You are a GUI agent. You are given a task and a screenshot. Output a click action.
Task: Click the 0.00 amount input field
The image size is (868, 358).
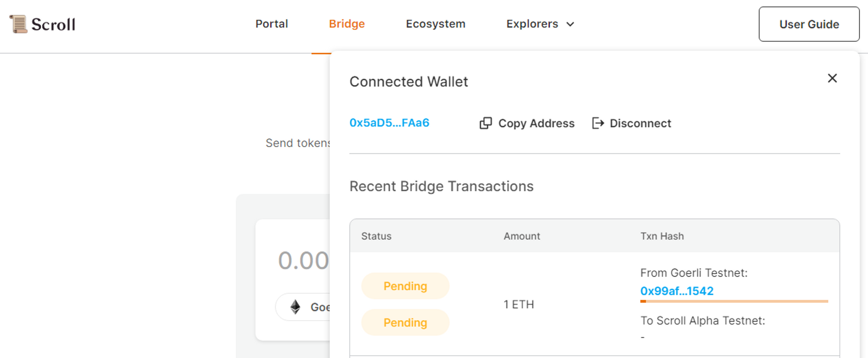click(303, 261)
